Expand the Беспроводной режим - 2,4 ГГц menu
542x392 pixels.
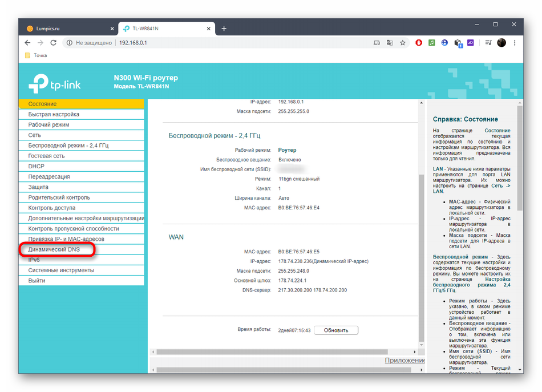click(x=68, y=146)
